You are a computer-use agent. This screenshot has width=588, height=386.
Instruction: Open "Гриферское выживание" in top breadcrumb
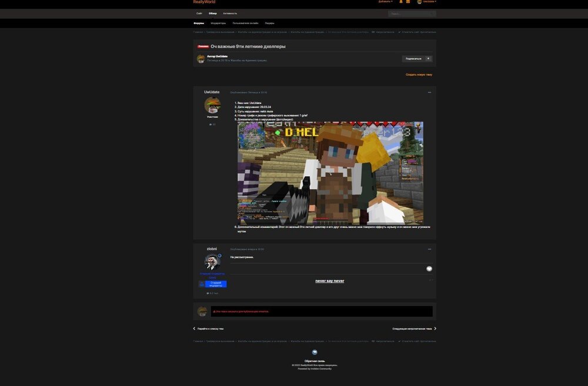(x=220, y=32)
